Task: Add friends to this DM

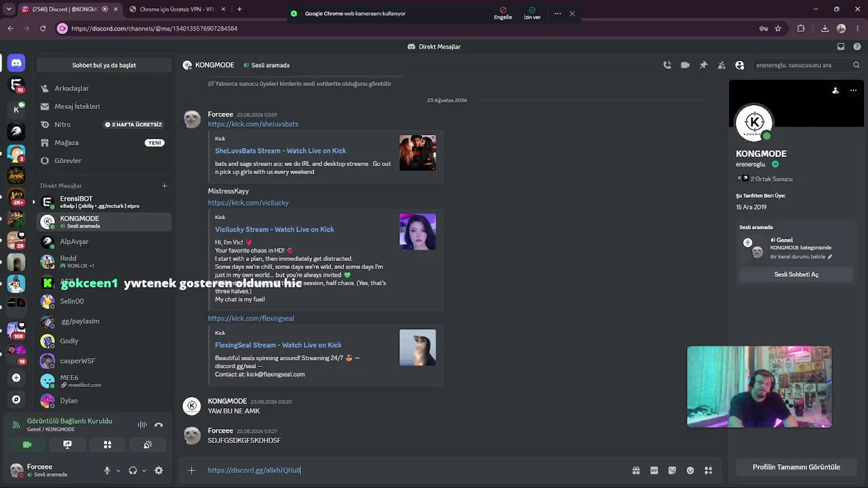Action: coord(722,65)
